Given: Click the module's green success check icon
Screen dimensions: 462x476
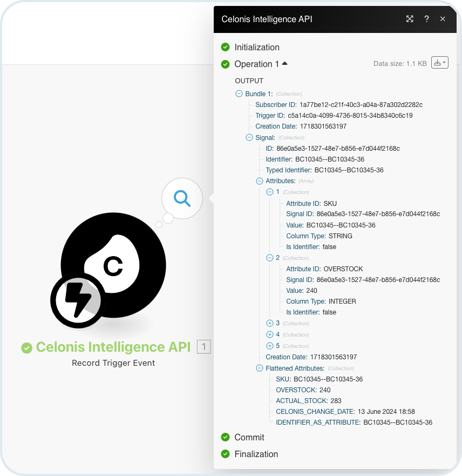Looking at the screenshot, I should (x=26, y=348).
